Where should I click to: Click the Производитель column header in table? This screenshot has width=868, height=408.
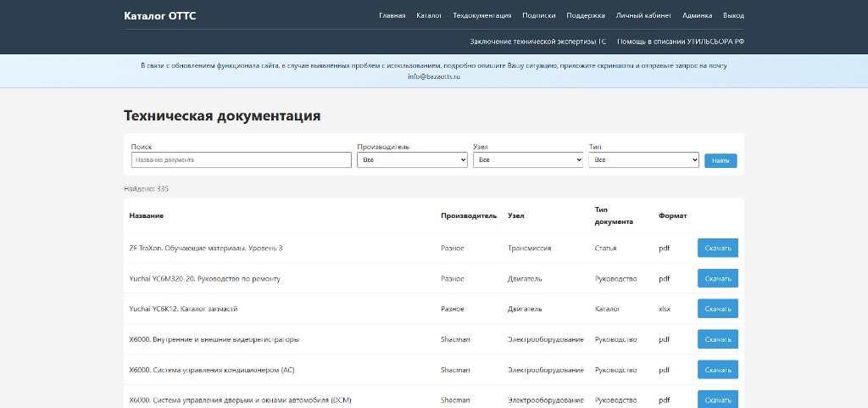[x=469, y=216]
